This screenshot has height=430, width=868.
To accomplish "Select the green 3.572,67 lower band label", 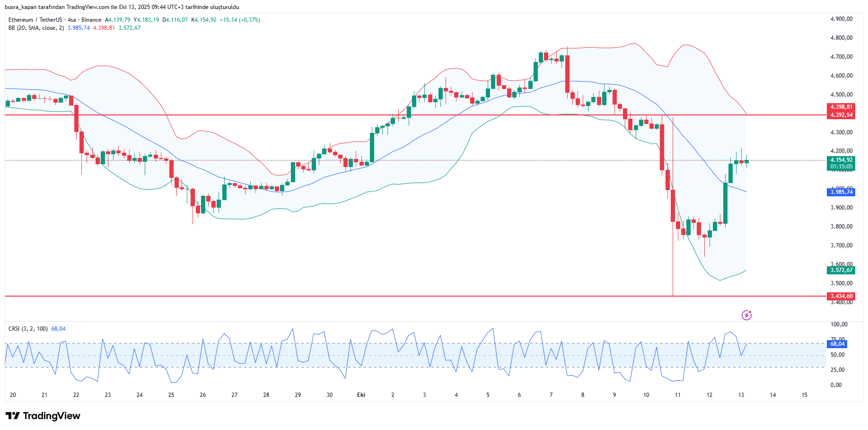I will [x=842, y=270].
